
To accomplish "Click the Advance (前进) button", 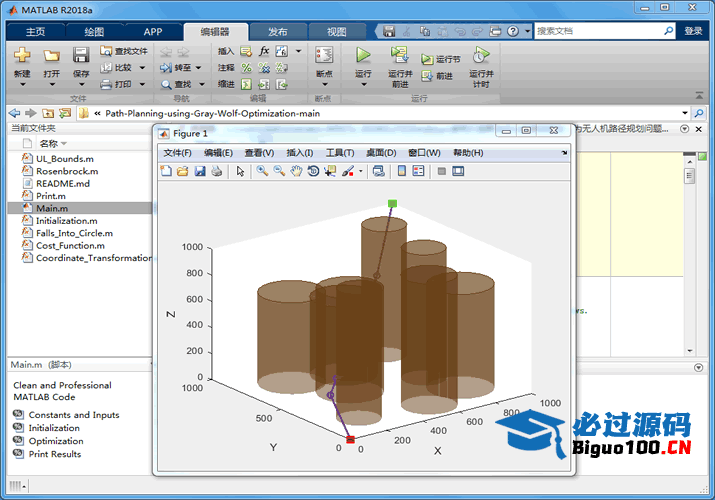I will (x=437, y=76).
